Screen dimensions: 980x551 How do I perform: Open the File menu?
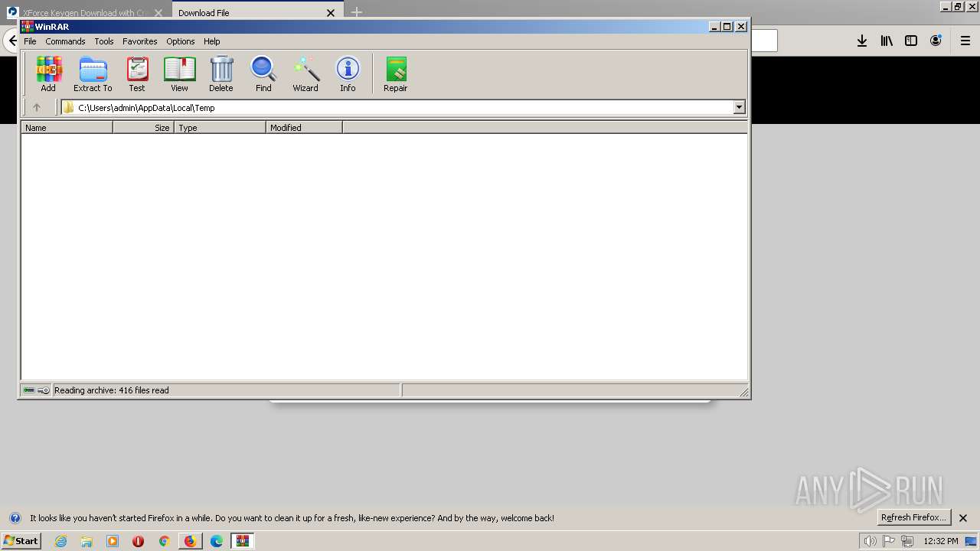click(30, 41)
